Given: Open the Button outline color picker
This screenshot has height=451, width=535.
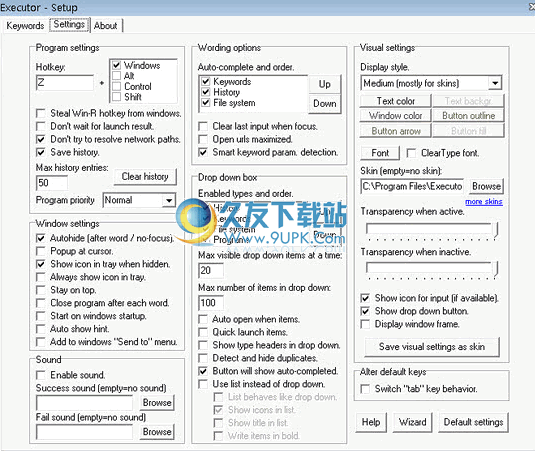Looking at the screenshot, I should (x=468, y=116).
